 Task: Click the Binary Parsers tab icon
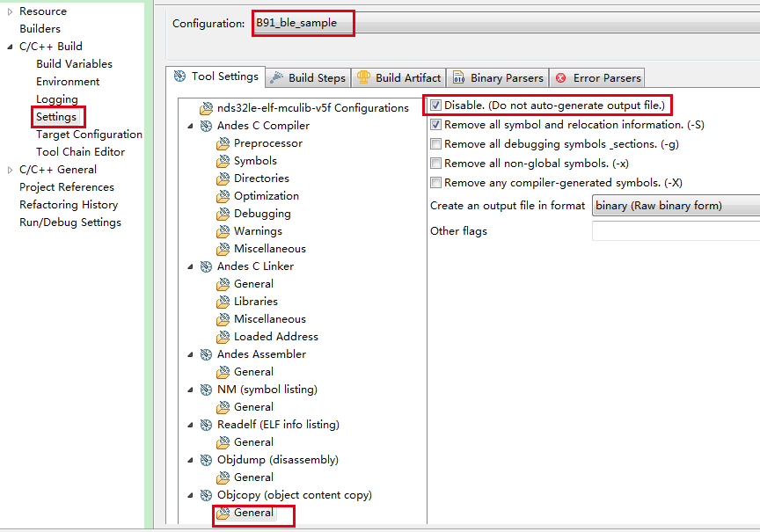coord(458,77)
